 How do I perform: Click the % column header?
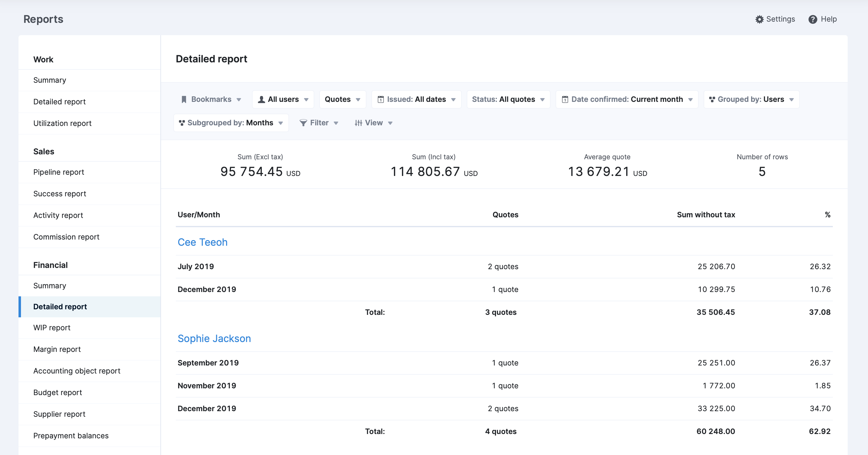828,215
